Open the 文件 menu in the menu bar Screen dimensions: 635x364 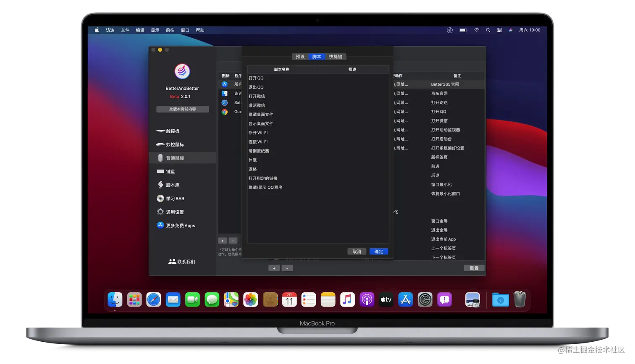[x=125, y=30]
